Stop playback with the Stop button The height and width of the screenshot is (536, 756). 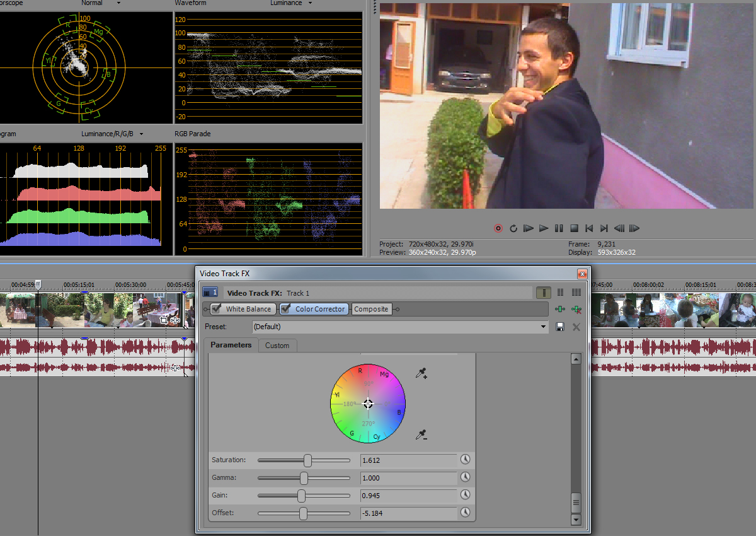(574, 228)
